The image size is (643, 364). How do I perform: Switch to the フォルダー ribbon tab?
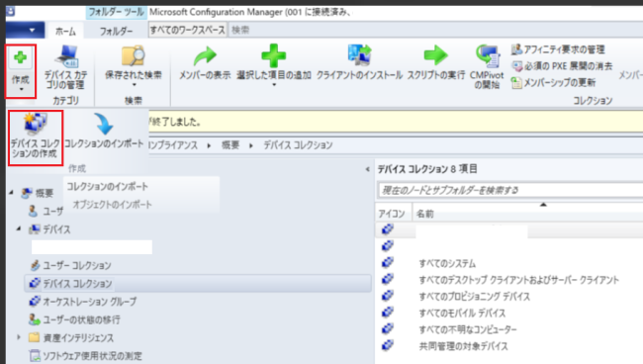(x=116, y=31)
